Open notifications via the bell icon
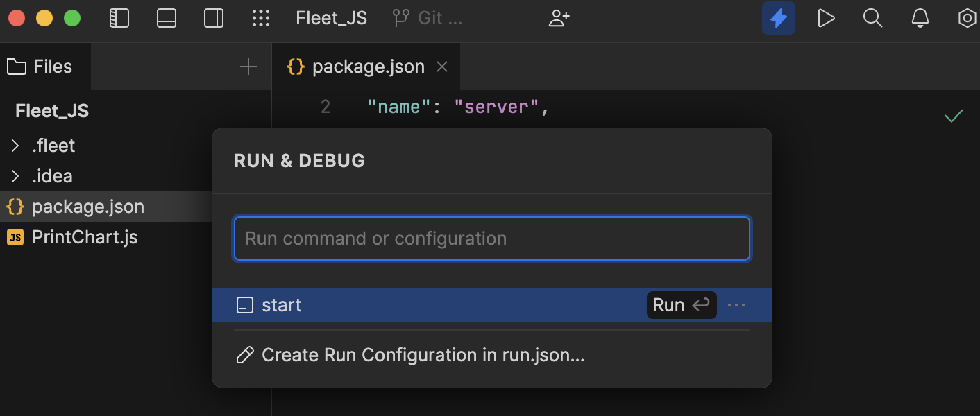This screenshot has width=980, height=416. pos(920,18)
